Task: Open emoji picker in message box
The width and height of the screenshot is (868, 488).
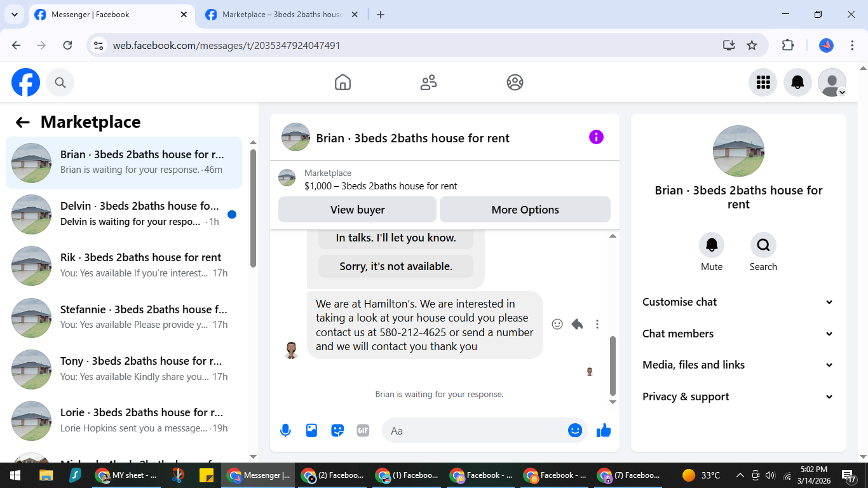Action: (x=575, y=431)
